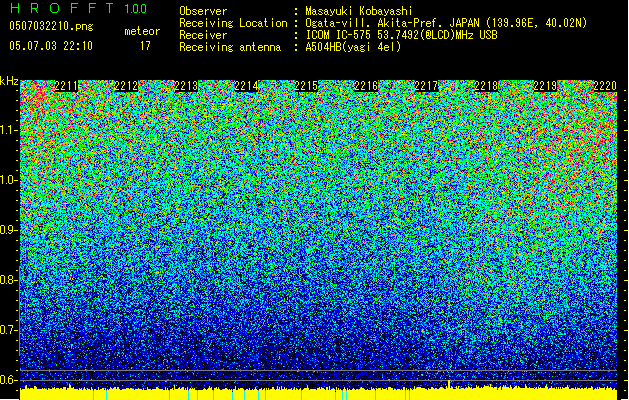
Task: Click the Receiving antenna label
Action: (230, 47)
